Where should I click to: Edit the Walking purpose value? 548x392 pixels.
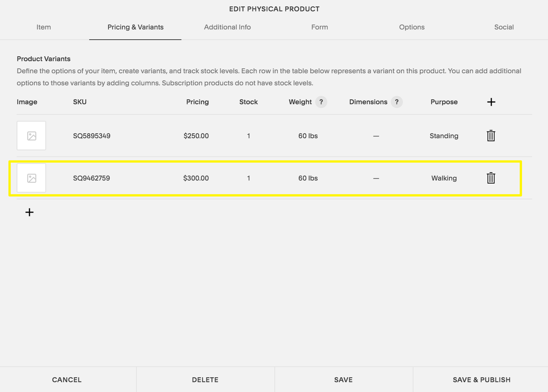tap(444, 178)
